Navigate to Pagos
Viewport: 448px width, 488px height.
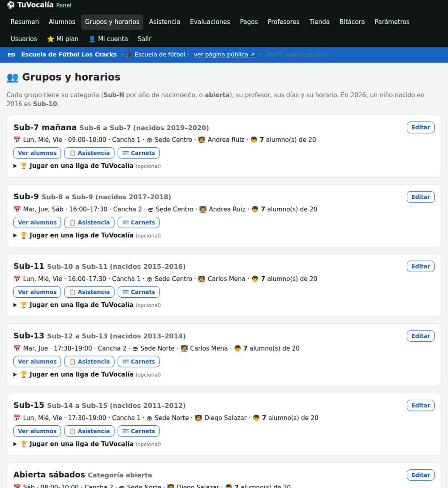pyautogui.click(x=249, y=22)
